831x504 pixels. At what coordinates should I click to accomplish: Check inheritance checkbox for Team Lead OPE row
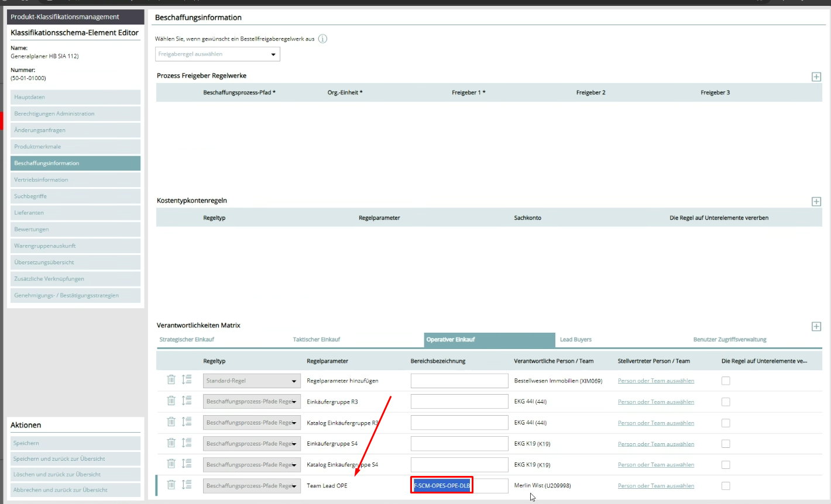[726, 486]
